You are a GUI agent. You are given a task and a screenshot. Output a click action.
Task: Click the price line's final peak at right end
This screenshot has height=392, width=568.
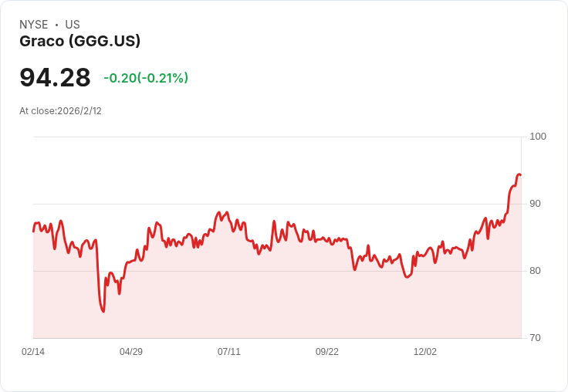(x=519, y=174)
